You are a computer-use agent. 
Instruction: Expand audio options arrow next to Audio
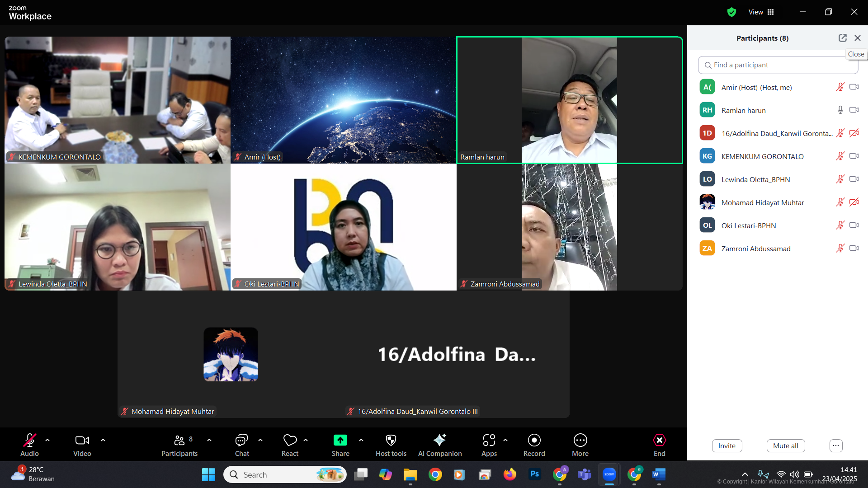(47, 440)
